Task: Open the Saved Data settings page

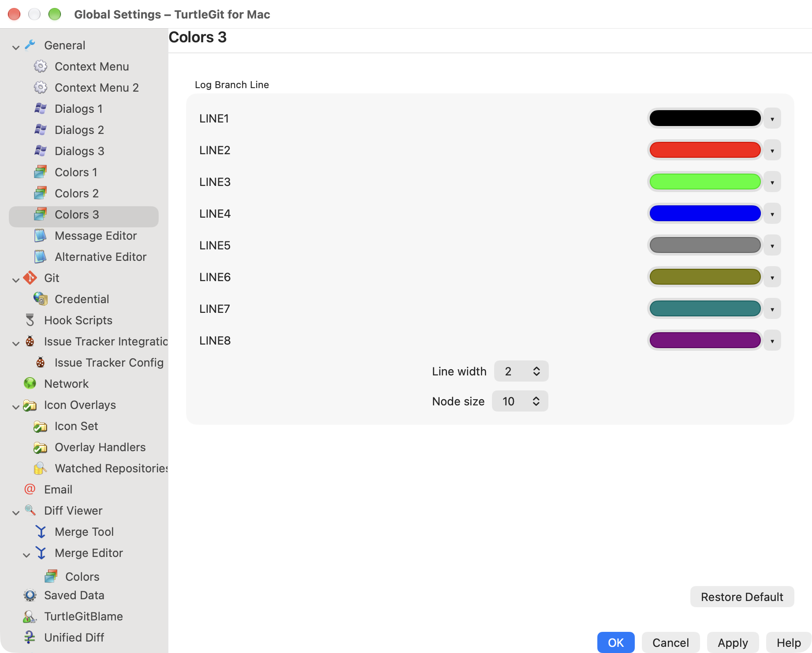Action: pyautogui.click(x=74, y=595)
